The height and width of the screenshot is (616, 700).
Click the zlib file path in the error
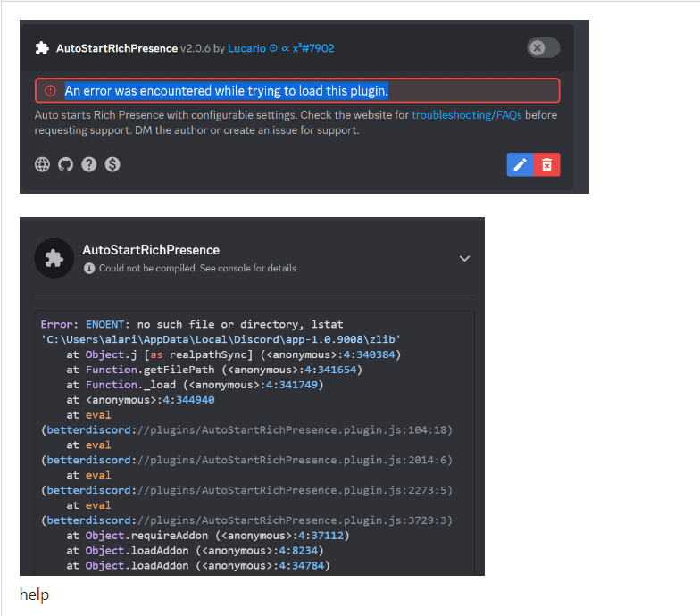(x=221, y=339)
